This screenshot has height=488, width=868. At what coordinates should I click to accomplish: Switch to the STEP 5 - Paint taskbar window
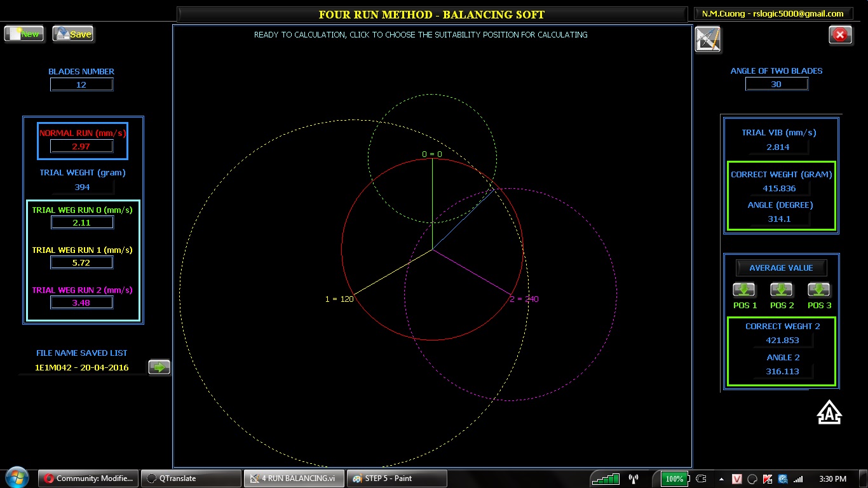[x=397, y=478]
